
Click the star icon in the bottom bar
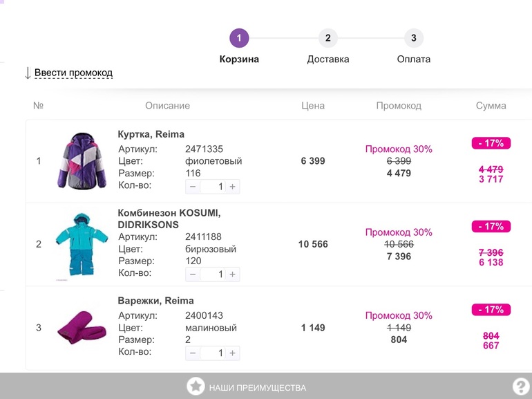[x=196, y=387]
